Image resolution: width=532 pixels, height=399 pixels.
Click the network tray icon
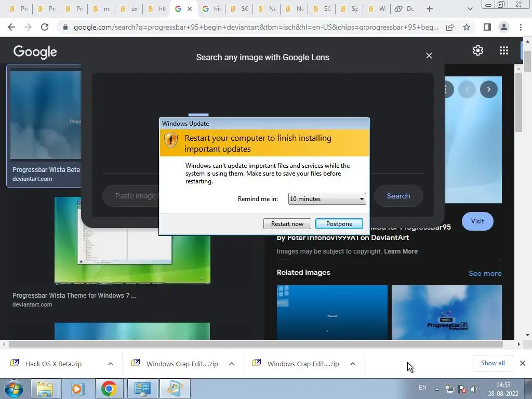[450, 389]
